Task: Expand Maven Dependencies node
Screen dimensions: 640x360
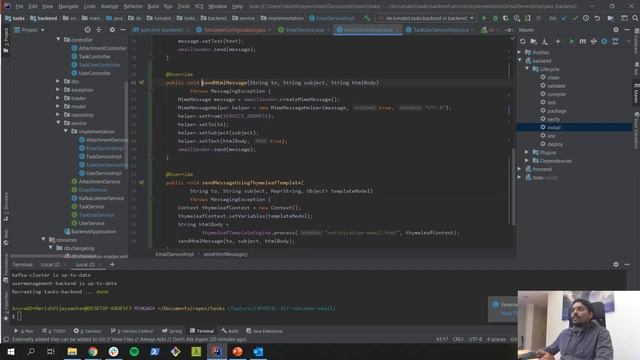Action: tap(527, 161)
